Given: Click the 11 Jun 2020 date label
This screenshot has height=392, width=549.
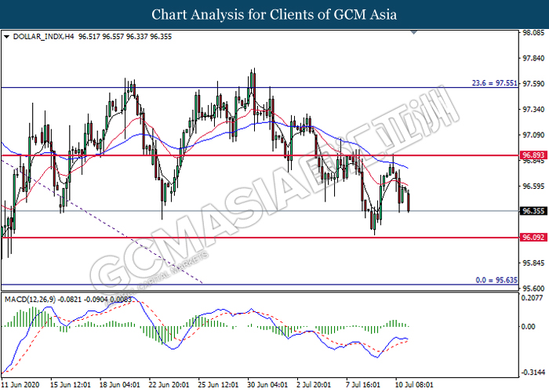Looking at the screenshot, I should (20, 385).
